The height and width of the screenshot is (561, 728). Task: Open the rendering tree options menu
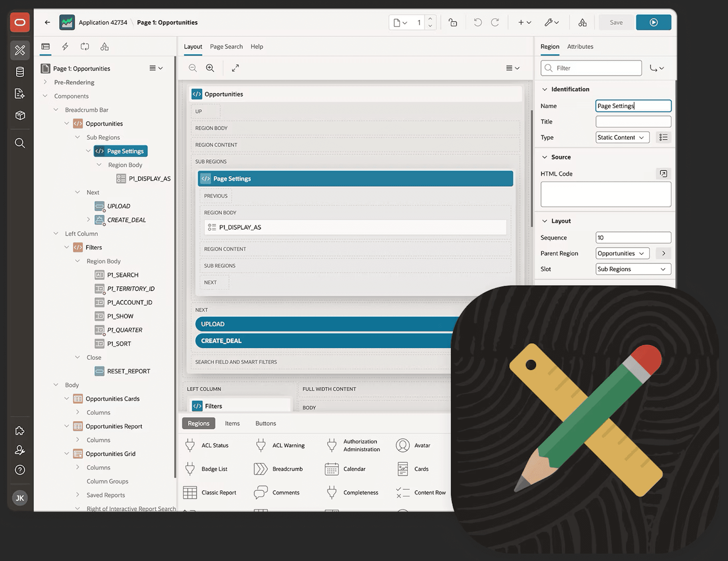[x=156, y=68]
